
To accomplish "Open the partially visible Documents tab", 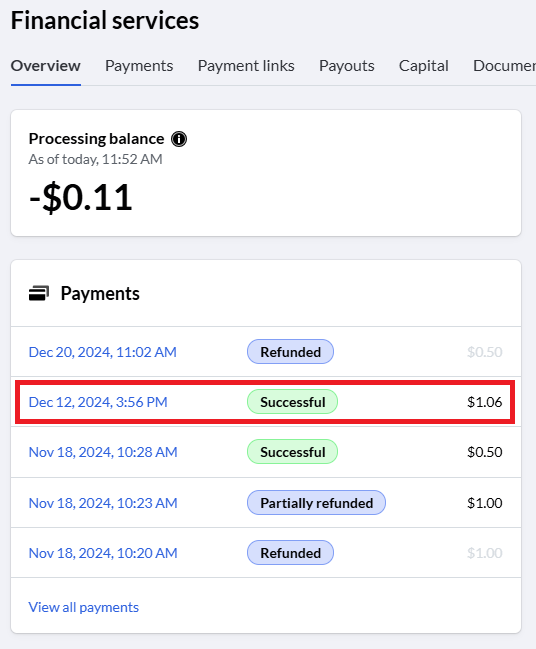I will (504, 66).
